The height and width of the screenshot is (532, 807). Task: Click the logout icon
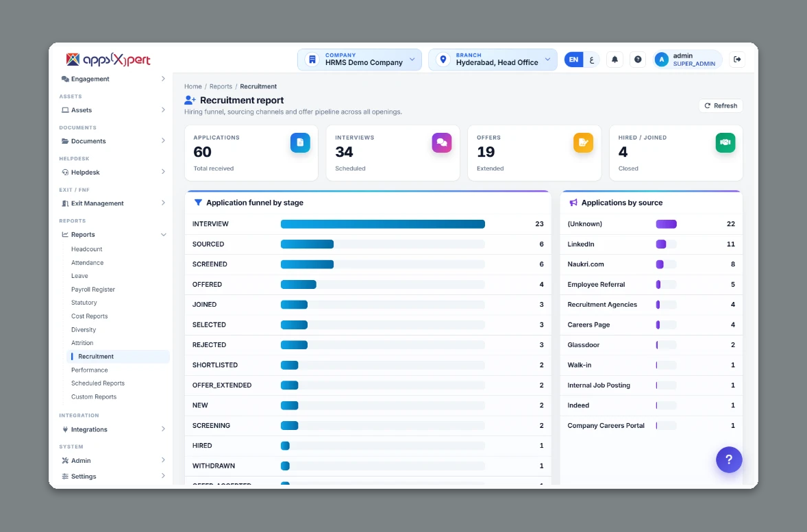(x=737, y=60)
